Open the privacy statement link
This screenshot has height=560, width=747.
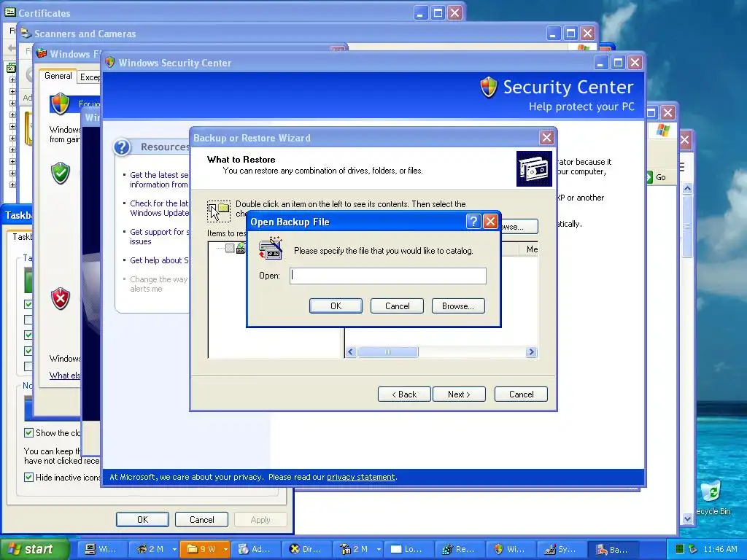click(360, 477)
